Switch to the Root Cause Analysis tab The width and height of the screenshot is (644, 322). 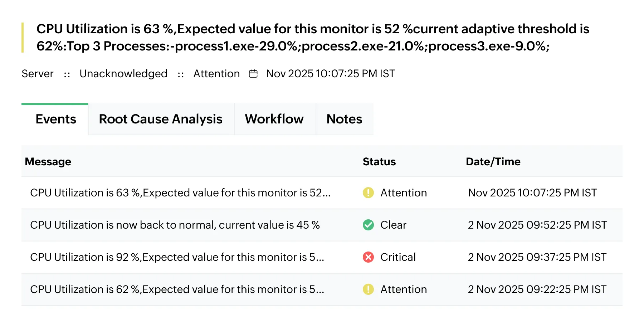click(x=161, y=119)
